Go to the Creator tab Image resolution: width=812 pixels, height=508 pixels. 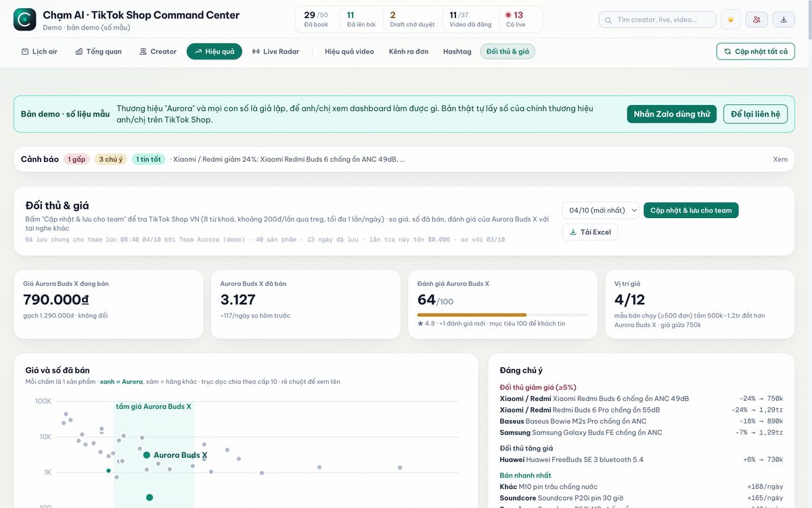[x=158, y=51]
